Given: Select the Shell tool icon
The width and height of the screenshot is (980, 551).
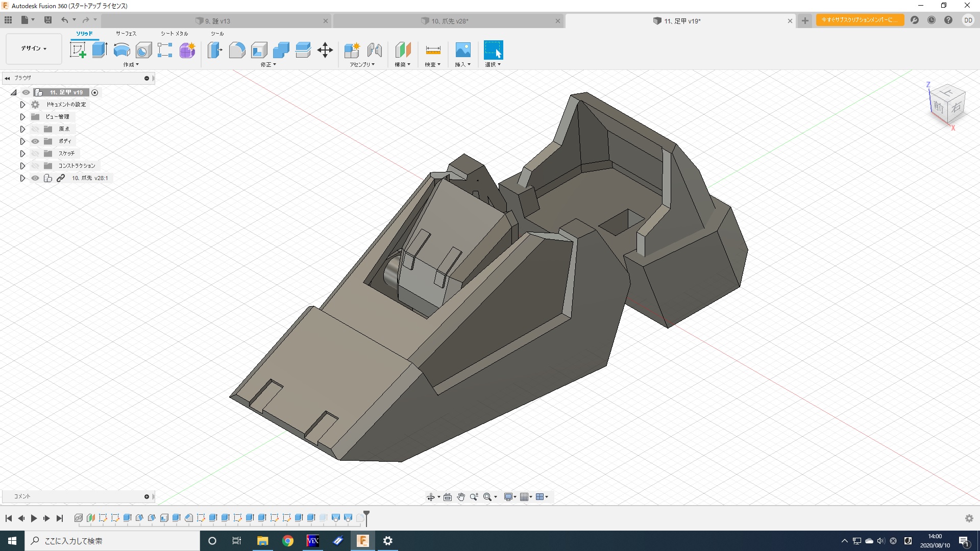Looking at the screenshot, I should click(259, 50).
